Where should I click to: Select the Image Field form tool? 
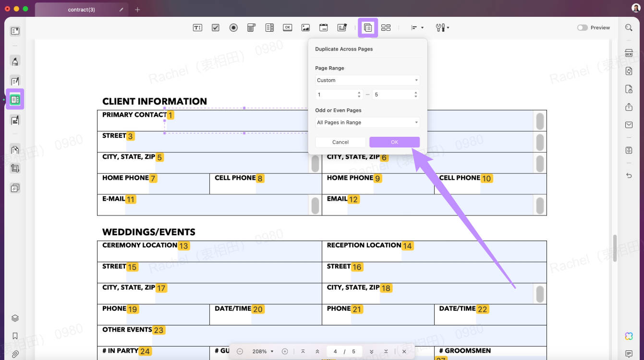pyautogui.click(x=305, y=28)
